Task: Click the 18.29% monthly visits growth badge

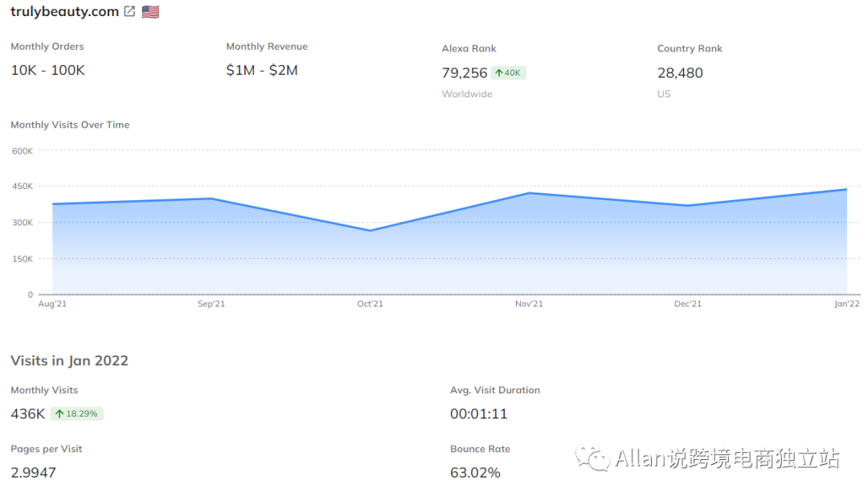Action: [77, 413]
